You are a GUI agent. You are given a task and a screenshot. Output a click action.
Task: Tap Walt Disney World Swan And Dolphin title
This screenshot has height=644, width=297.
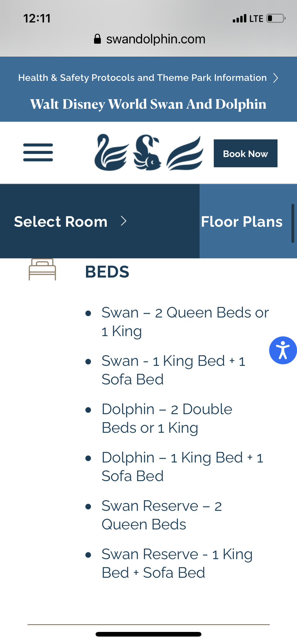[x=148, y=104]
